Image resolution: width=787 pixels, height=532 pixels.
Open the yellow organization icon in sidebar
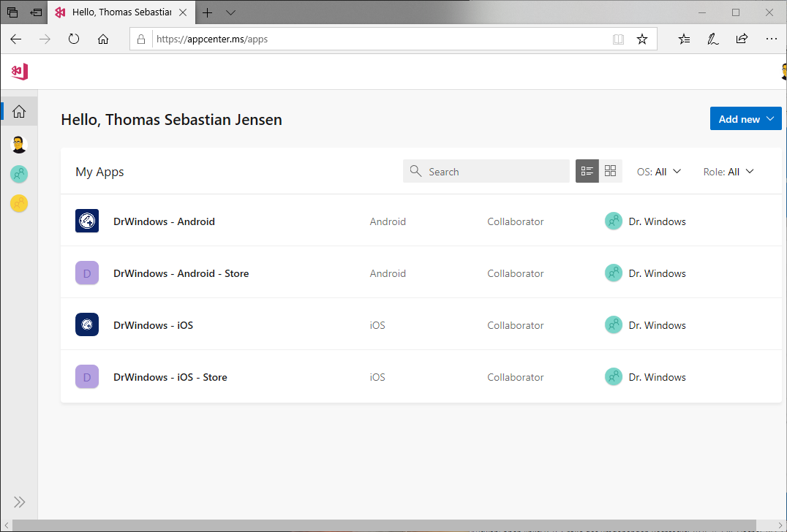coord(19,203)
